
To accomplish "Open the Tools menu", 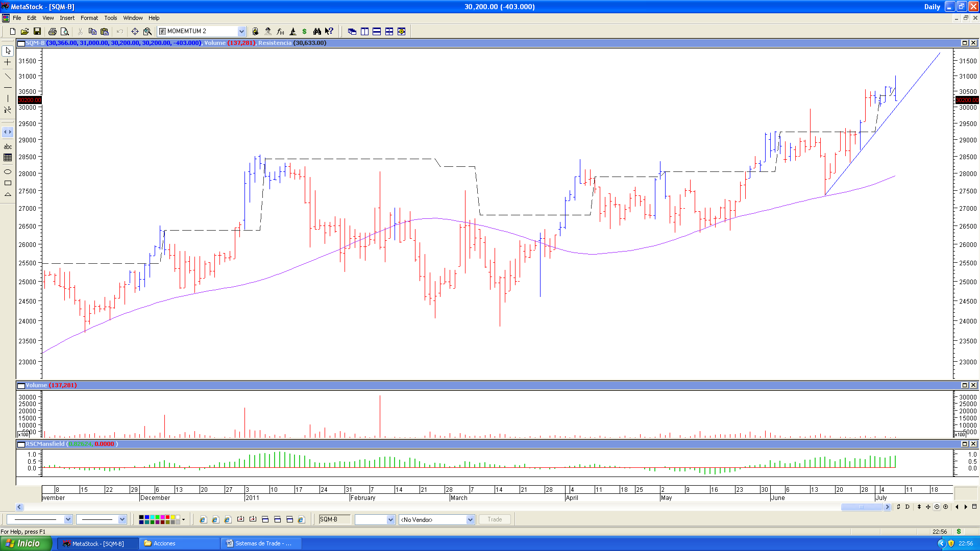I will 110,18.
